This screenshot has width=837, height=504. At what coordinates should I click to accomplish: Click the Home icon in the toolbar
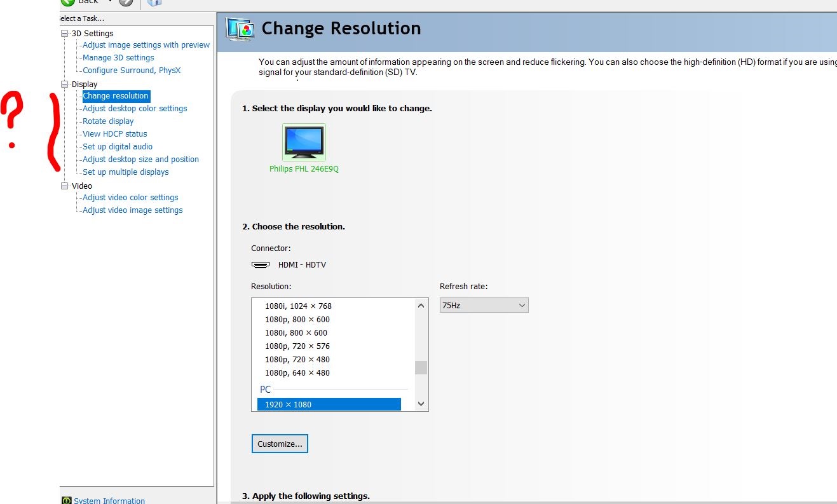pos(154,3)
